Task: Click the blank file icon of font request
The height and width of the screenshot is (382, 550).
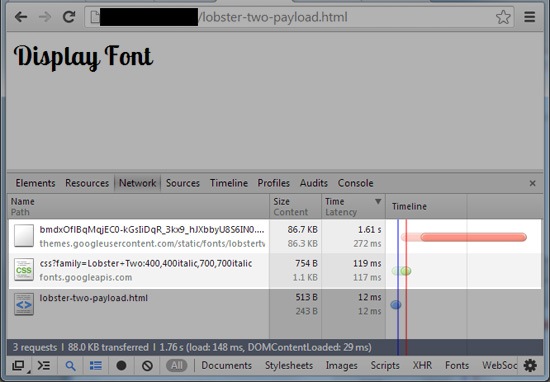Action: 24,236
